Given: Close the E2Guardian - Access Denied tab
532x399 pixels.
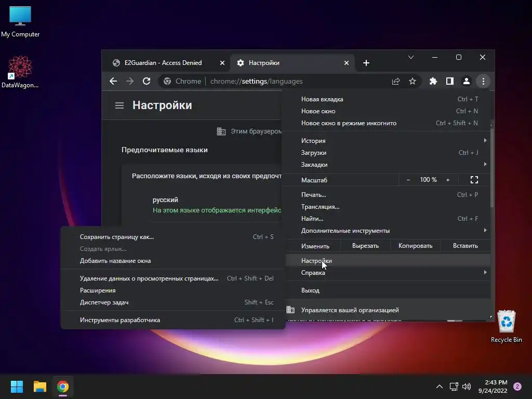Looking at the screenshot, I should [x=222, y=63].
